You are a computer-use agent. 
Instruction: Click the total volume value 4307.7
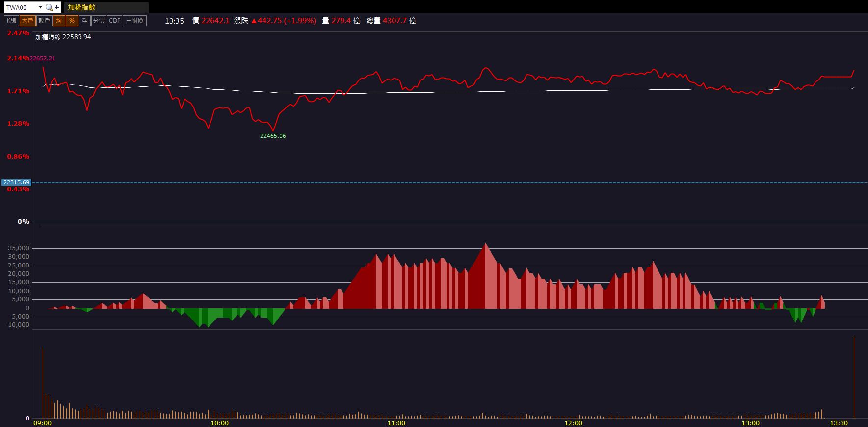pos(395,21)
